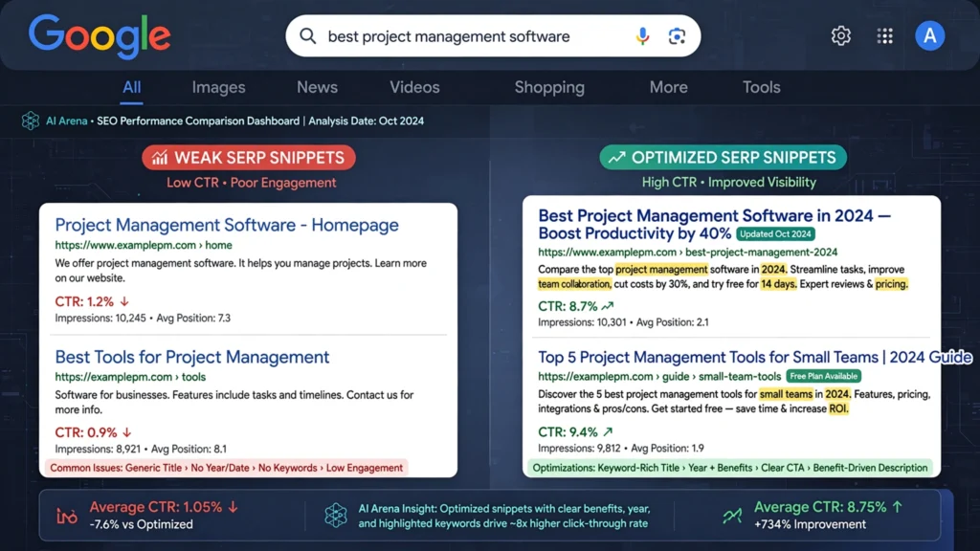Switch to the News tab
This screenshot has height=551, width=980.
click(x=317, y=87)
